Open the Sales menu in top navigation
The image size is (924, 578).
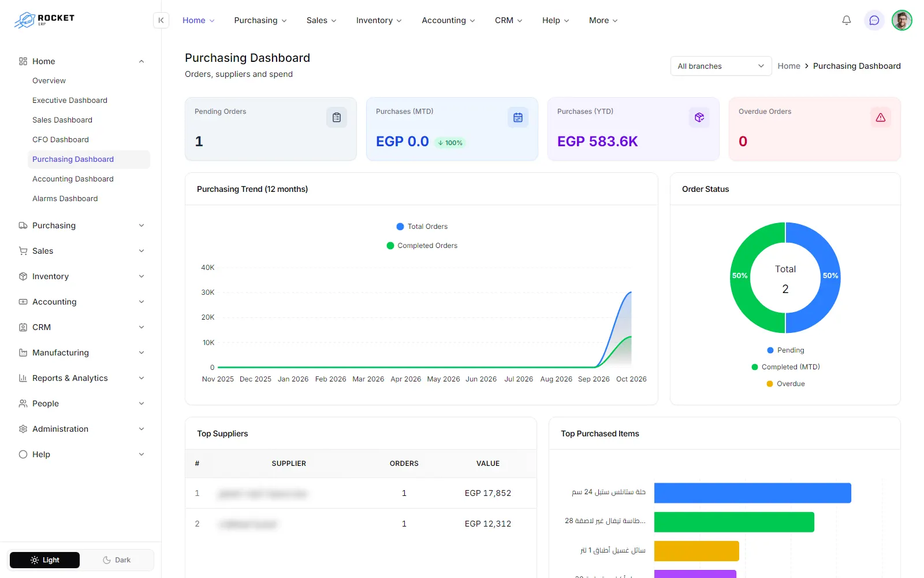pos(321,20)
